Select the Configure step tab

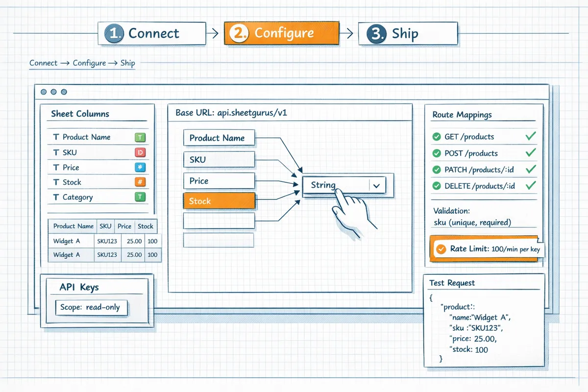coord(281,34)
